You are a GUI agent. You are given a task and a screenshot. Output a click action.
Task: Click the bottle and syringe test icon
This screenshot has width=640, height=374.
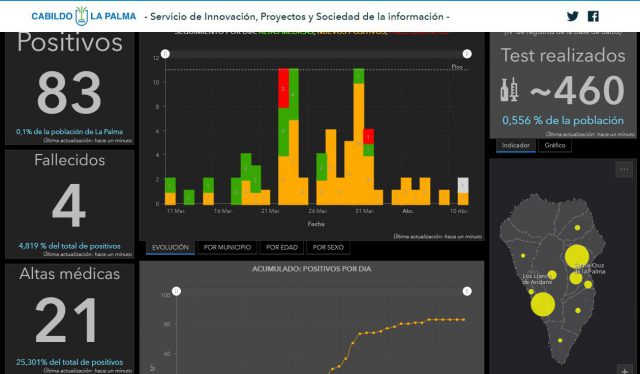[x=509, y=90]
